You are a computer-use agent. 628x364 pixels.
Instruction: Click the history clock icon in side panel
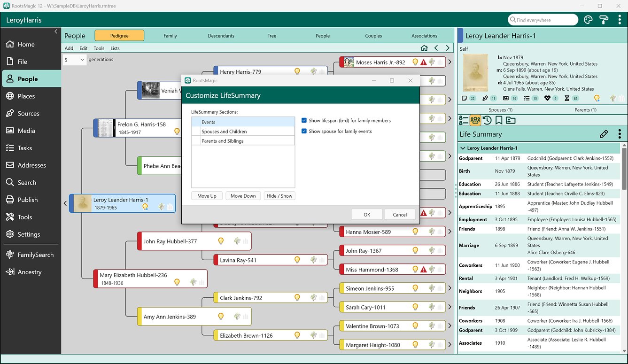(487, 120)
